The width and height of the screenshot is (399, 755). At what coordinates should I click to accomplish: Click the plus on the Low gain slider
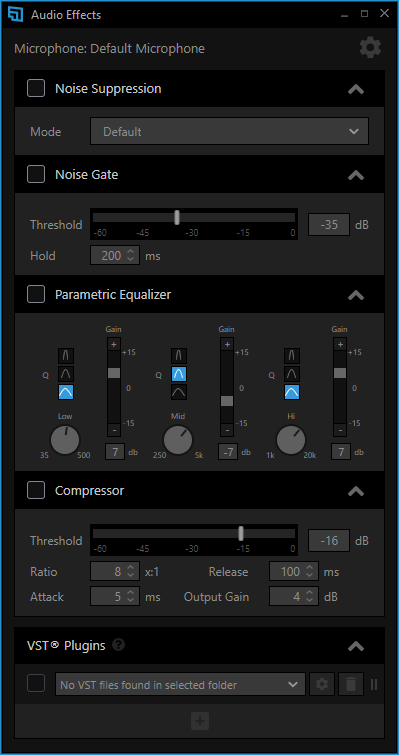(x=114, y=344)
